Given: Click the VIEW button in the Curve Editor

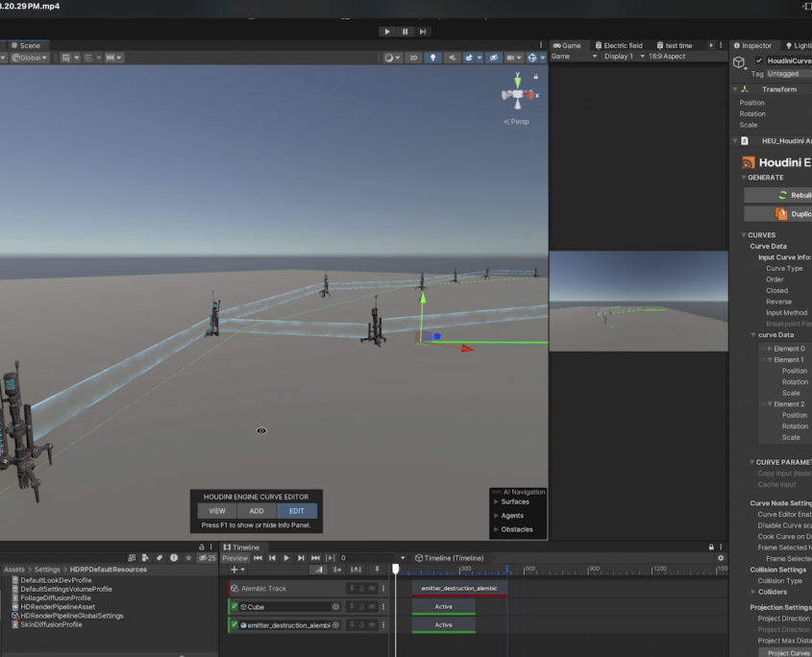Looking at the screenshot, I should pos(217,511).
